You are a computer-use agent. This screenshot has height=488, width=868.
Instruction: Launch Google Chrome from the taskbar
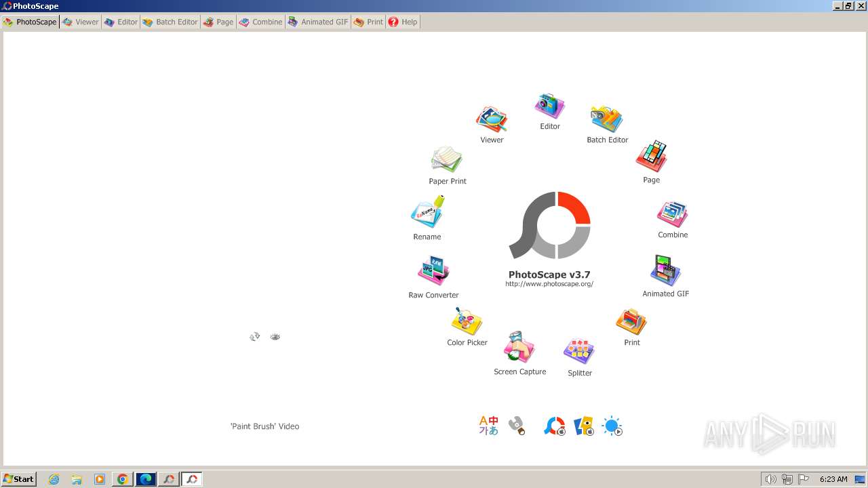123,479
